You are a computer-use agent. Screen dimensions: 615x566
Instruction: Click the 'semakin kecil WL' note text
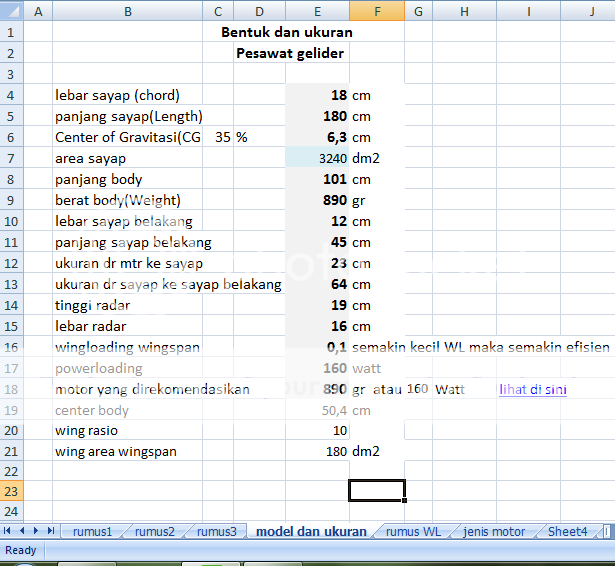click(480, 347)
